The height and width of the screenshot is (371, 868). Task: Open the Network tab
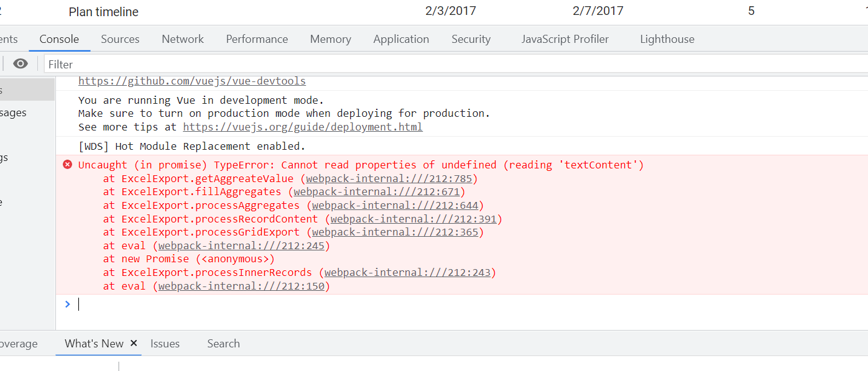(183, 39)
